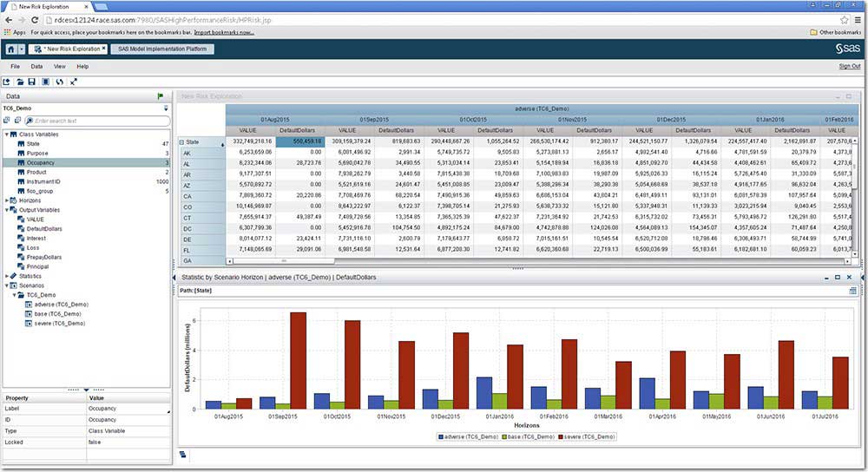
Task: Collapse the Output Variables tree node
Action: click(x=7, y=210)
